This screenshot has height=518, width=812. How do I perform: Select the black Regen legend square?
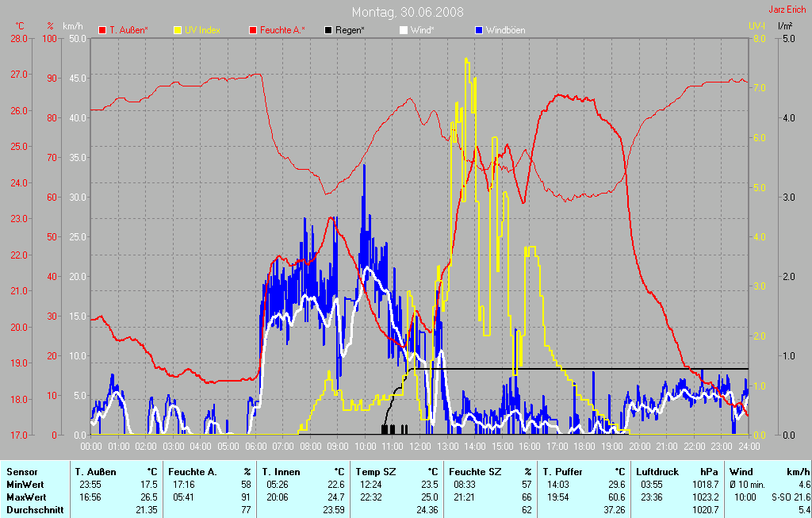click(328, 30)
